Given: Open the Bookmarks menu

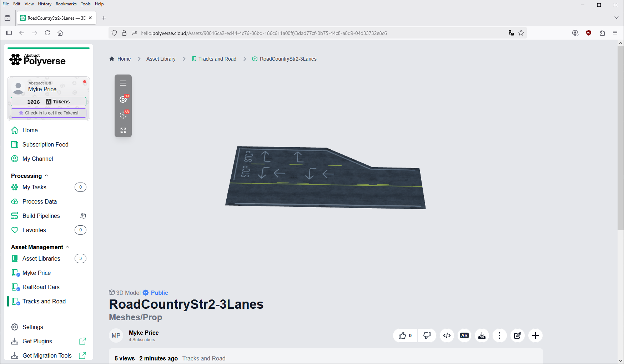Looking at the screenshot, I should [66, 4].
